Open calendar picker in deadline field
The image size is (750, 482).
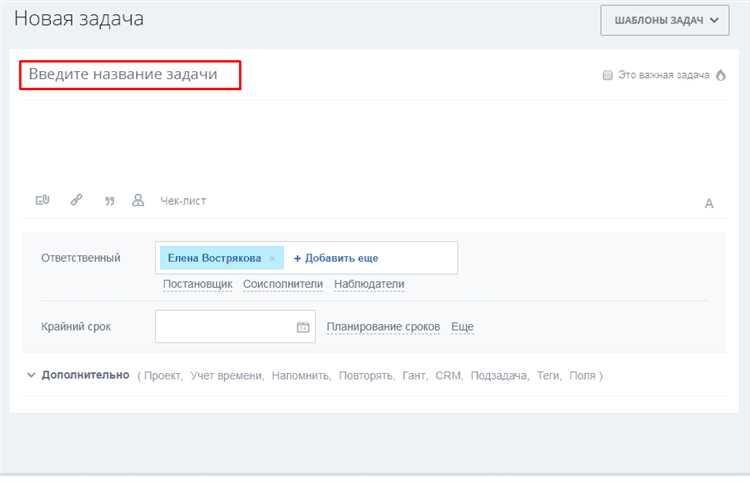(x=303, y=327)
